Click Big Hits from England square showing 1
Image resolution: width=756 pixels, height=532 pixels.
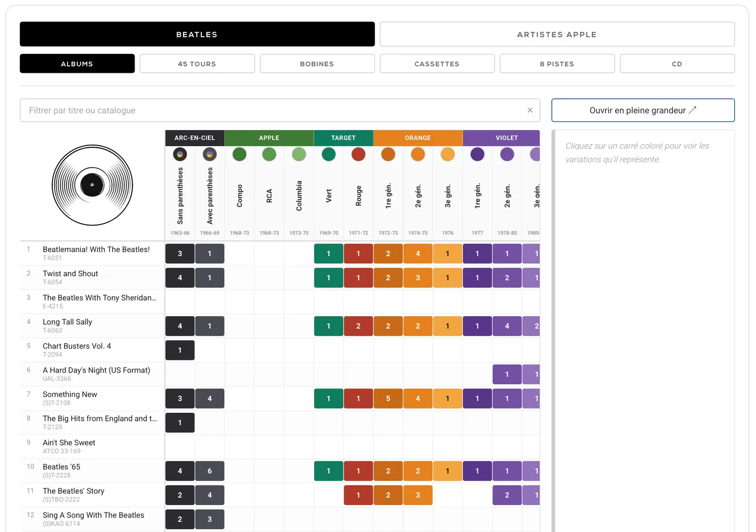pyautogui.click(x=180, y=422)
